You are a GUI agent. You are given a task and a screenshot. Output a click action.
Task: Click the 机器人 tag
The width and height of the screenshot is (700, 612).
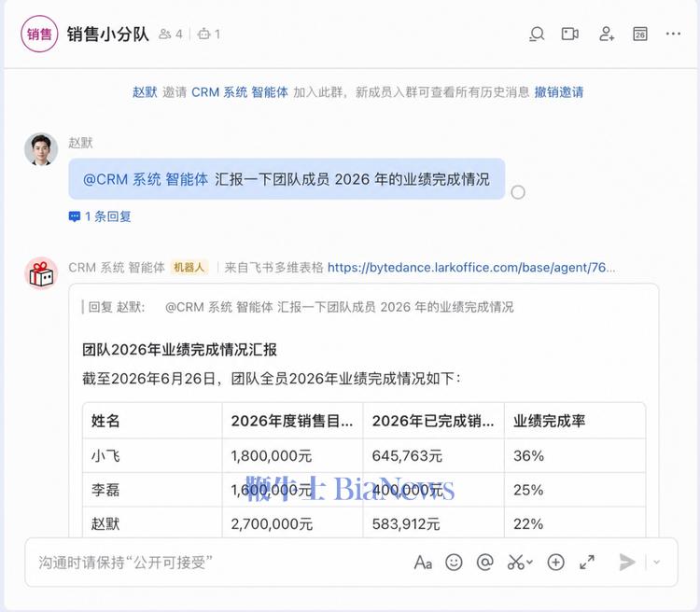(189, 268)
